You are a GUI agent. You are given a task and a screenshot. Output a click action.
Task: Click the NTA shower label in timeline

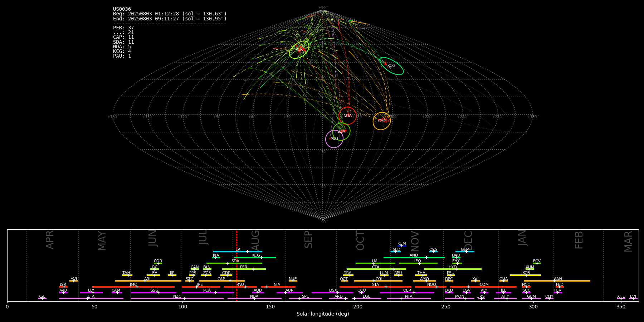point(409,297)
